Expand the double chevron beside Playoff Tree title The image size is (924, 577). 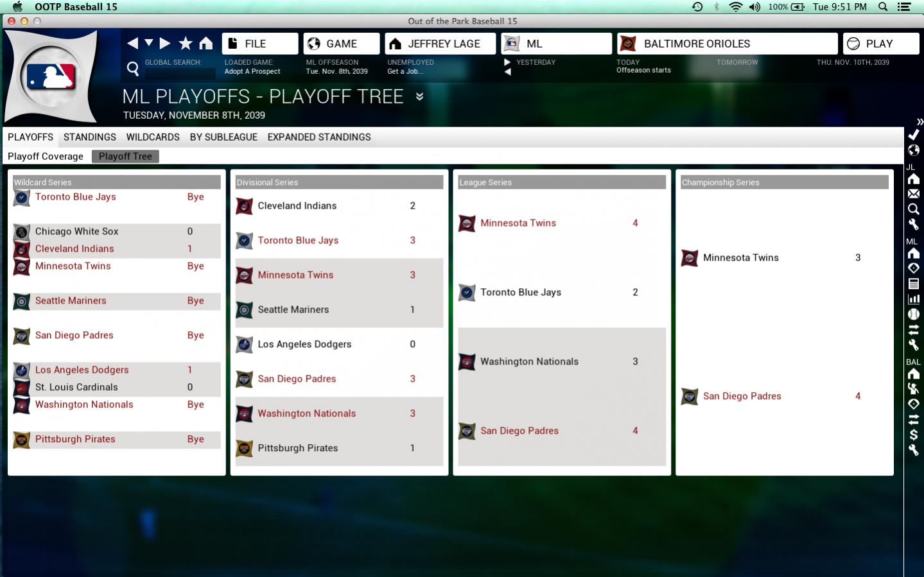click(419, 96)
